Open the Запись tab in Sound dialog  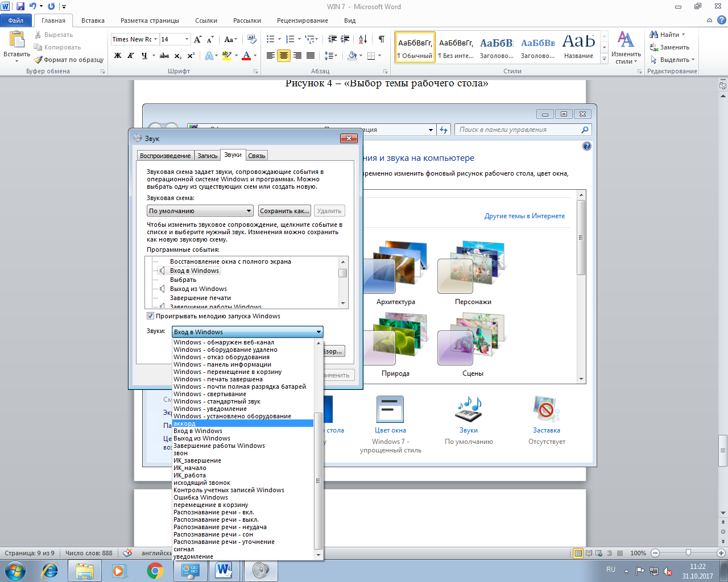207,156
